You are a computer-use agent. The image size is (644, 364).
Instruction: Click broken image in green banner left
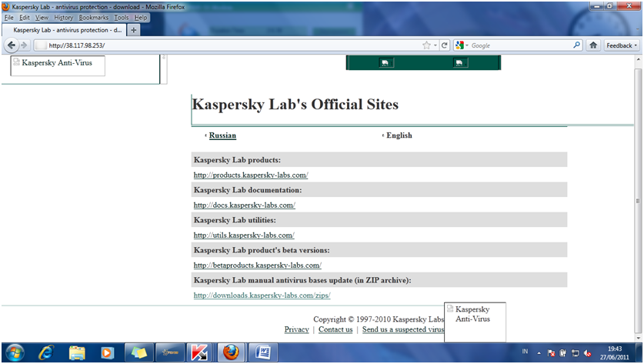click(x=385, y=63)
